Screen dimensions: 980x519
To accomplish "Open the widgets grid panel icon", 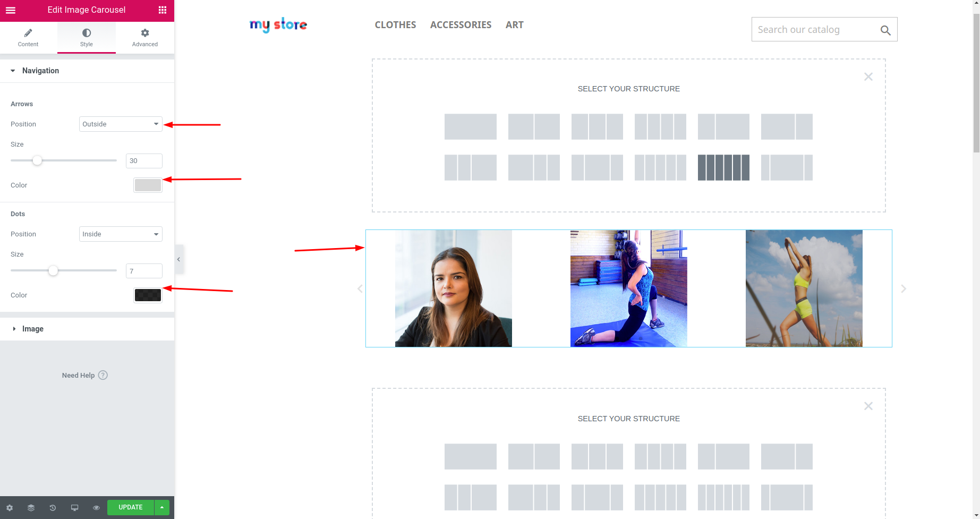I will click(163, 10).
